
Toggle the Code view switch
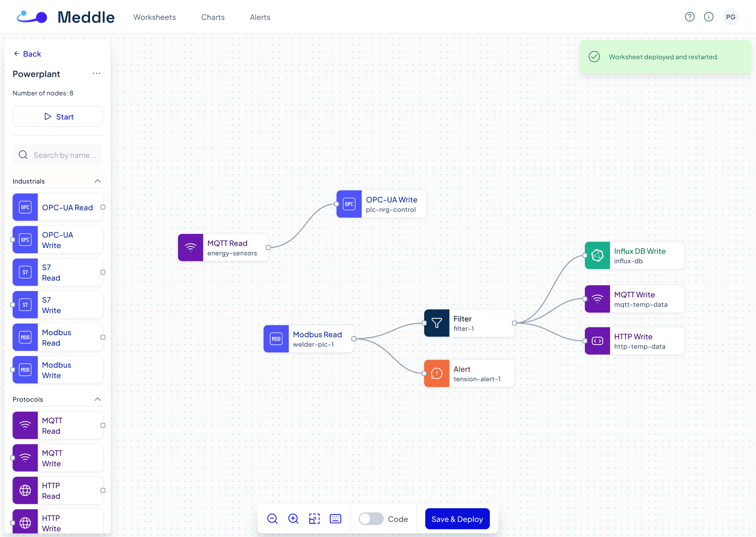click(x=371, y=519)
